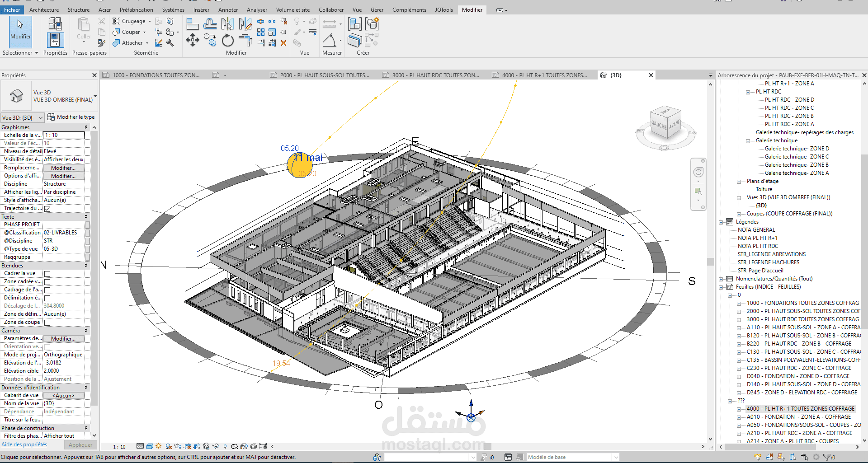Click the Créer un assemblage icon
The image size is (868, 463).
pyautogui.click(x=355, y=23)
